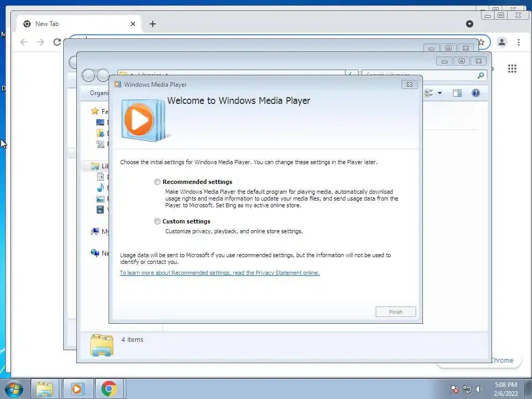
Task: Open the network status tray icon
Action: (x=467, y=389)
